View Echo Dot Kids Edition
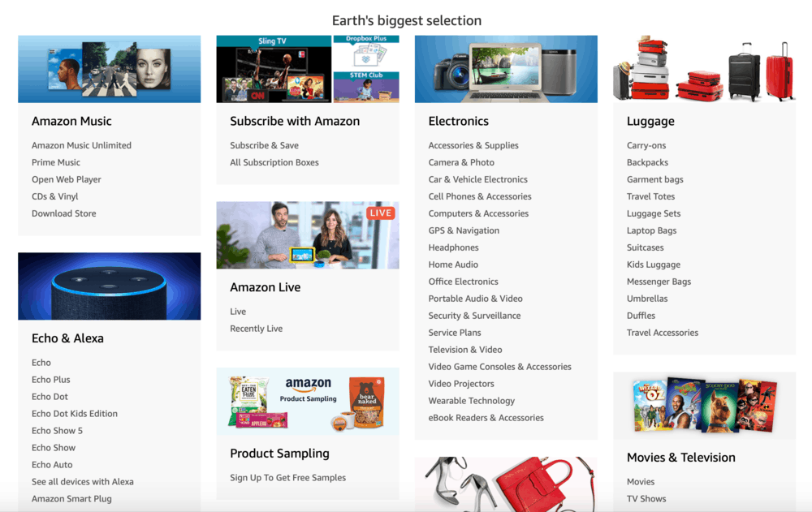This screenshot has height=512, width=812. (x=74, y=413)
